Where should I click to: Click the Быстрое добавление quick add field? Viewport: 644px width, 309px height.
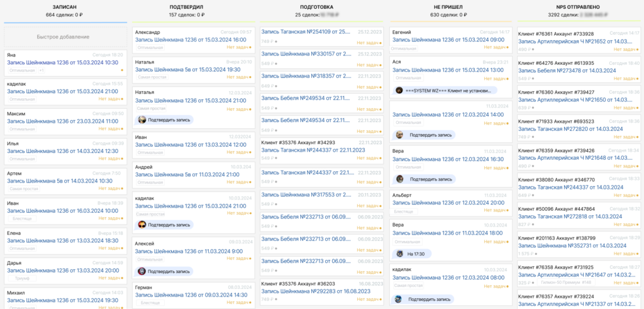point(65,37)
